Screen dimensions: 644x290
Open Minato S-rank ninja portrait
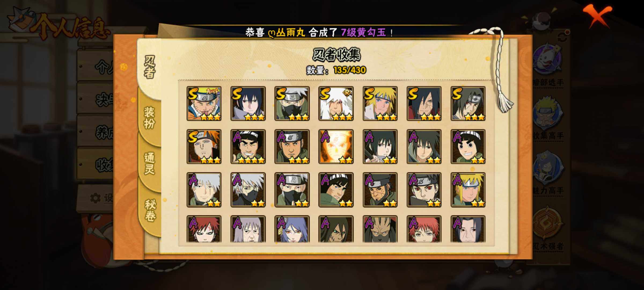(x=380, y=103)
